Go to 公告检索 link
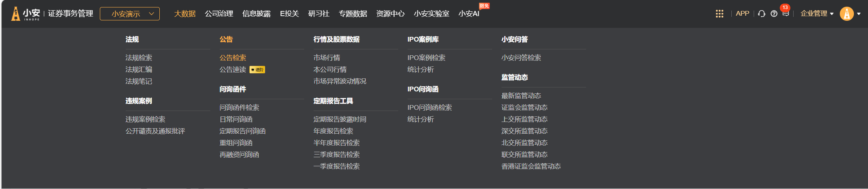 (233, 58)
